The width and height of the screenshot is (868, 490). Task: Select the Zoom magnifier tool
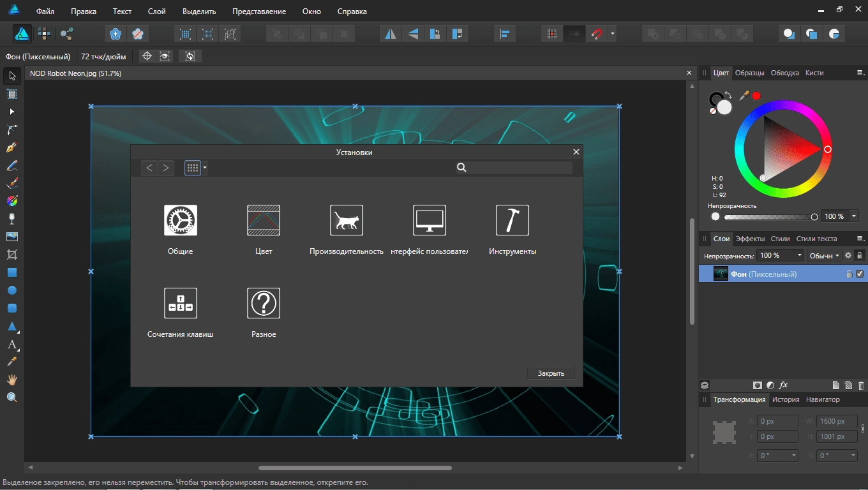(x=12, y=397)
